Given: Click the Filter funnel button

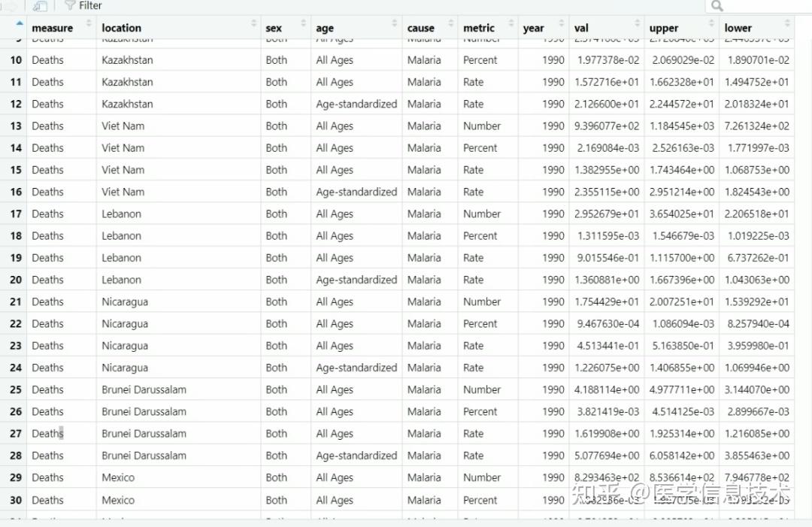Looking at the screenshot, I should (83, 6).
